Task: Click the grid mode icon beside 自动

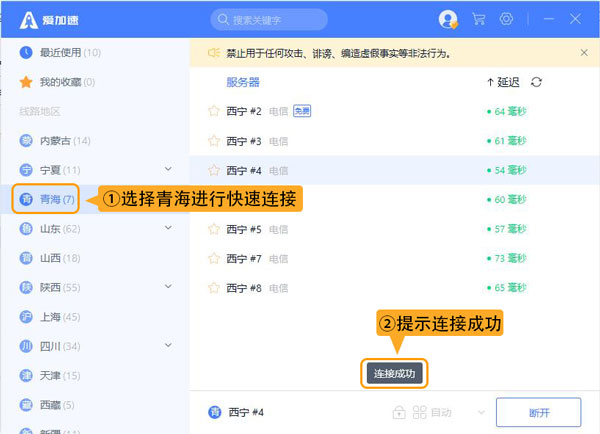Action: pos(419,412)
